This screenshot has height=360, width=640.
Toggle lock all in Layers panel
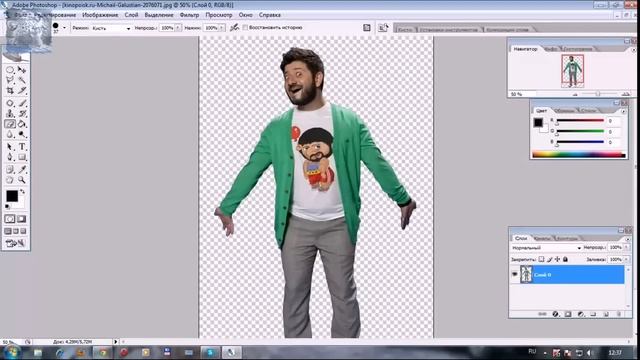(565, 259)
